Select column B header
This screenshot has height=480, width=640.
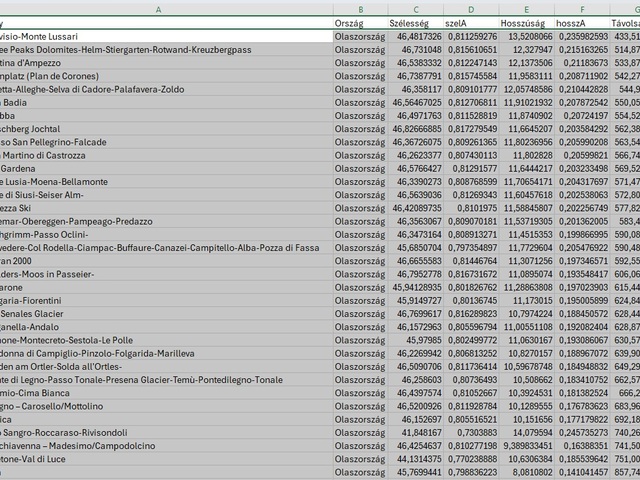point(360,9)
